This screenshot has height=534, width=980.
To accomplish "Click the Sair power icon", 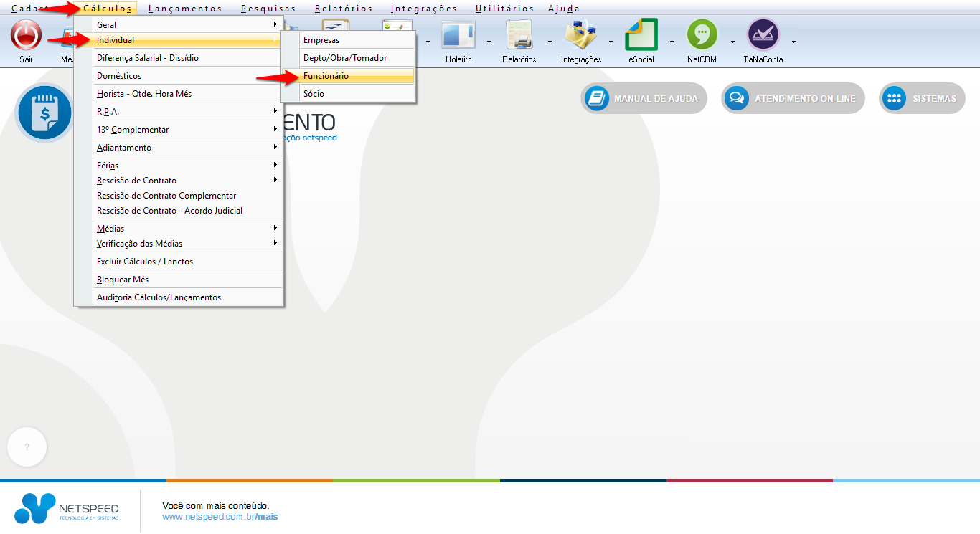I will (26, 35).
